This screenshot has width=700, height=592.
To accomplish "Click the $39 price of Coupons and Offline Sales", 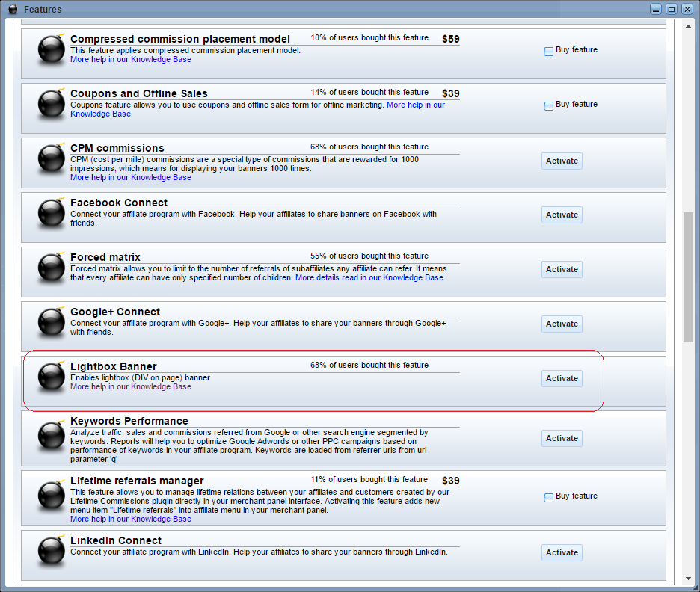I will coord(450,93).
